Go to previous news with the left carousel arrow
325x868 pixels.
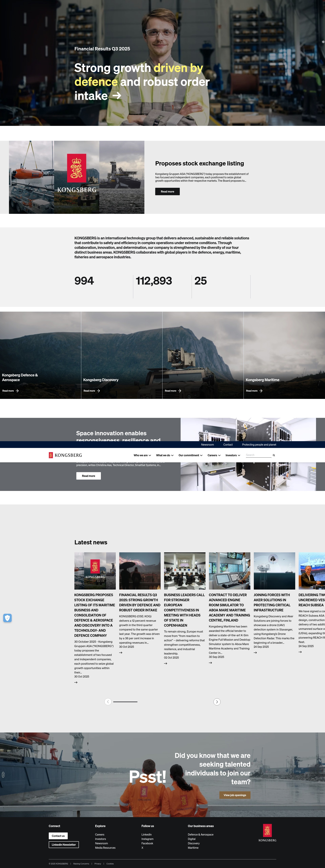click(108, 702)
